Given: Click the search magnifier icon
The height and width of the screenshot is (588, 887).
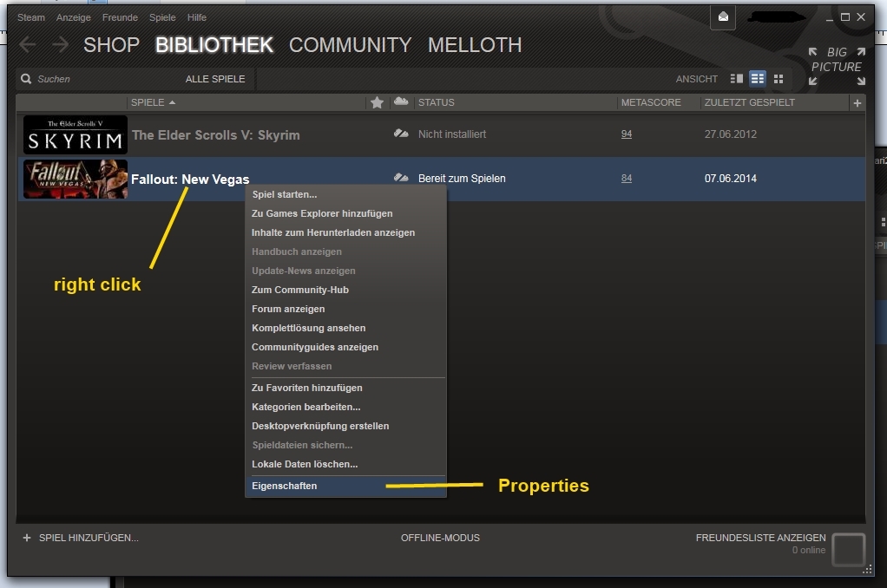Looking at the screenshot, I should tap(26, 79).
